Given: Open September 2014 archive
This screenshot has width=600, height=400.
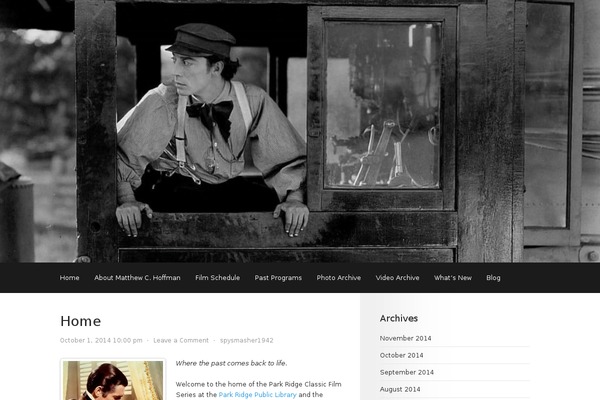Looking at the screenshot, I should coord(407,372).
